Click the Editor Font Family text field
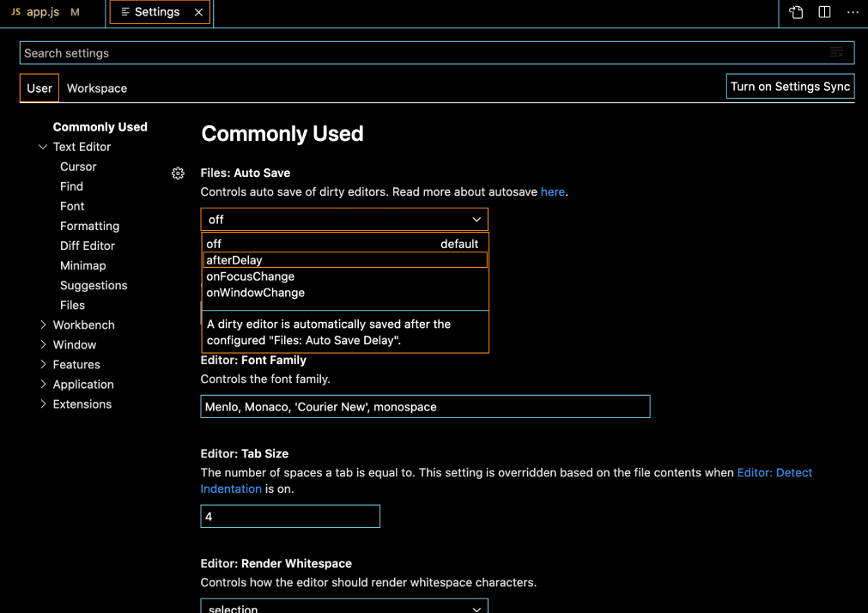The width and height of the screenshot is (868, 613). click(x=425, y=407)
